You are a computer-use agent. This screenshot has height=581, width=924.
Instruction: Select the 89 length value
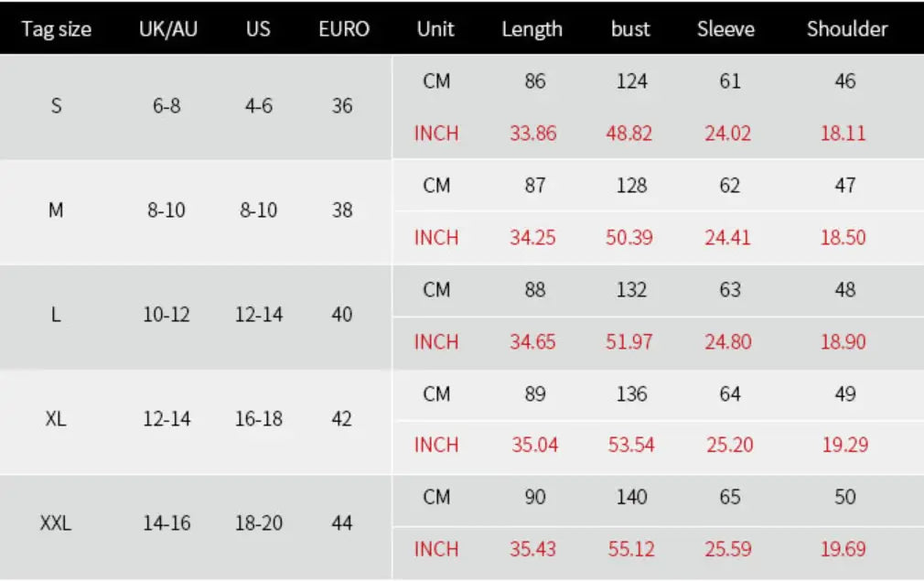coord(535,393)
